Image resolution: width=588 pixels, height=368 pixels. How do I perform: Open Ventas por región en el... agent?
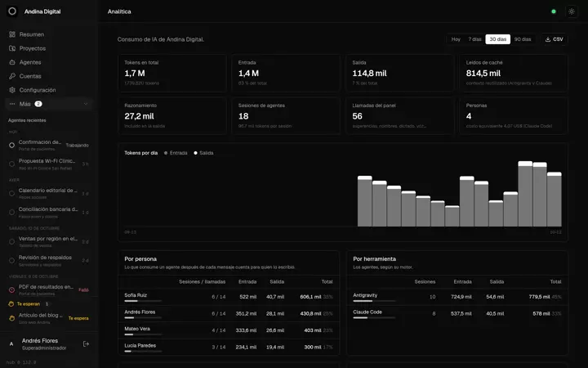pyautogui.click(x=49, y=241)
